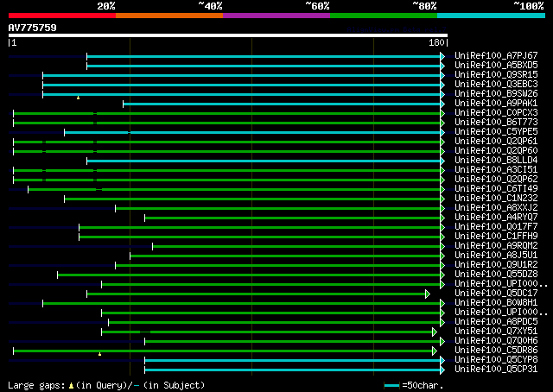
Task: Click the UniRef100_C1N232 subject name
Action: [496, 199]
